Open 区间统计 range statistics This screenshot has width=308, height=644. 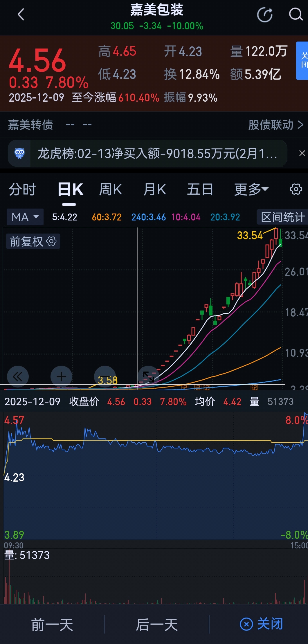pos(283,217)
